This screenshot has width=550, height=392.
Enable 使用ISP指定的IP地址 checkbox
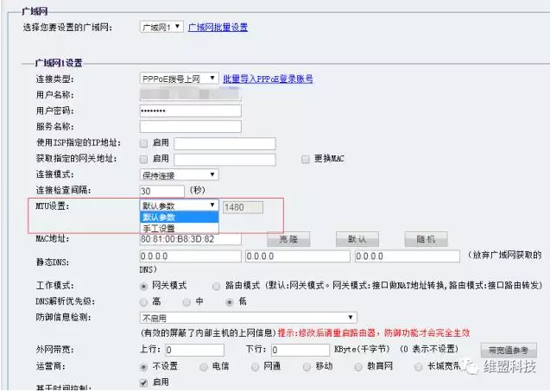(x=143, y=142)
